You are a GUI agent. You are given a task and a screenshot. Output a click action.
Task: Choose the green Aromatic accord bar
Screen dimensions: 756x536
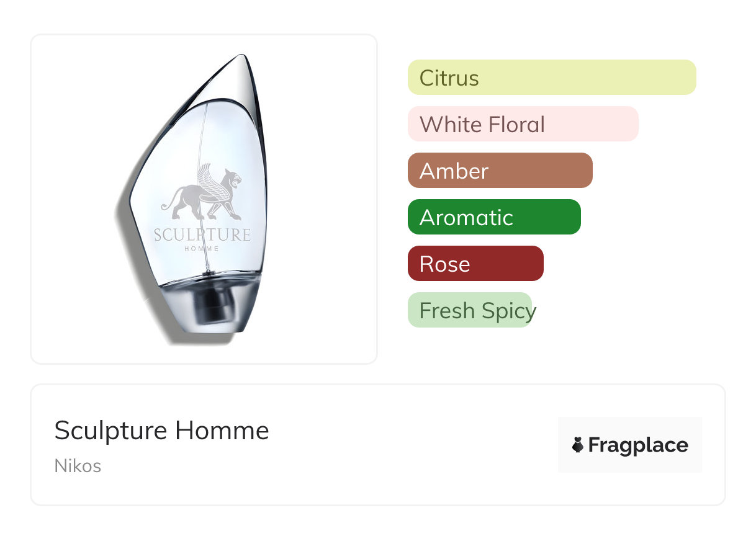tap(493, 217)
